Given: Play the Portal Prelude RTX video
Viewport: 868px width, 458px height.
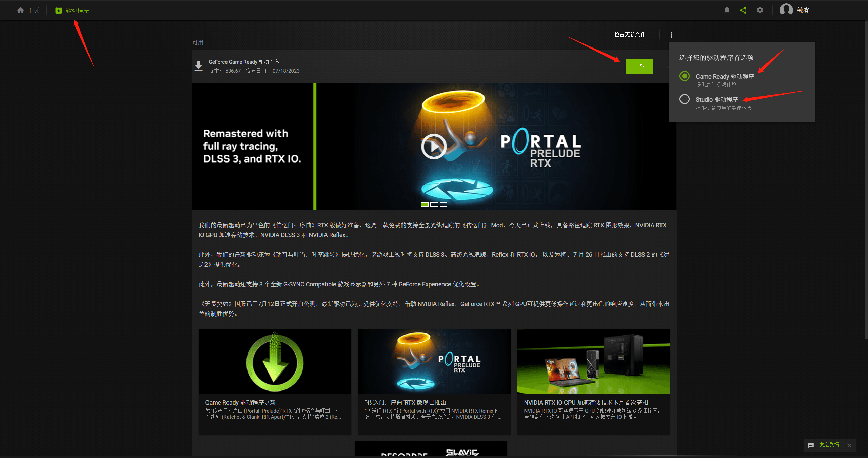Looking at the screenshot, I should click(434, 147).
